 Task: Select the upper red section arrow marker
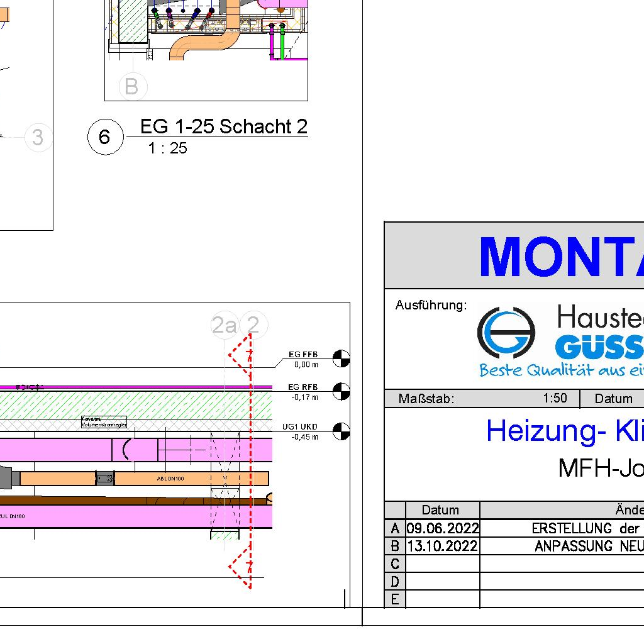[x=240, y=355]
